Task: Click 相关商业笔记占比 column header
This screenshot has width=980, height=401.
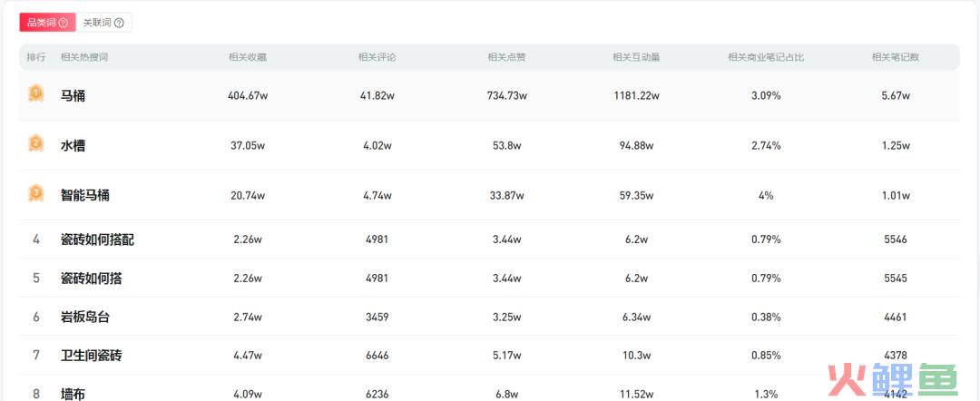Action: 766,57
